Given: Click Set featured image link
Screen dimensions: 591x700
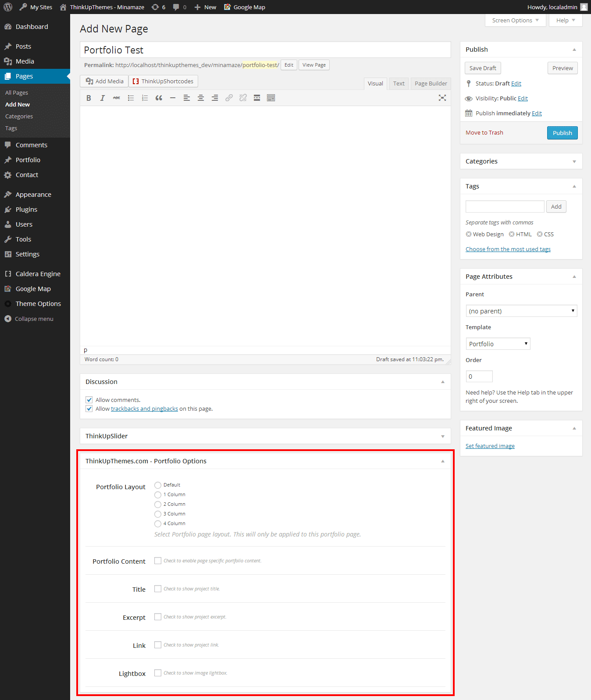Looking at the screenshot, I should click(x=490, y=446).
